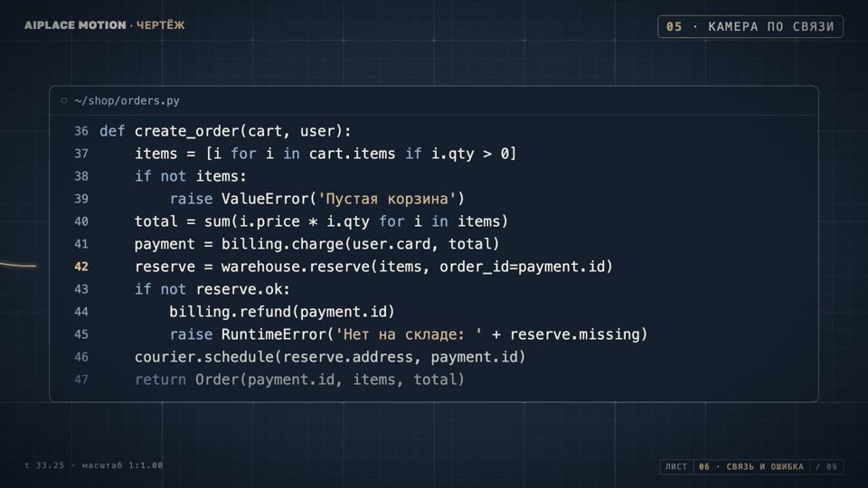
Task: Click the ЧЕРТЁЖ label in header
Action: (161, 25)
